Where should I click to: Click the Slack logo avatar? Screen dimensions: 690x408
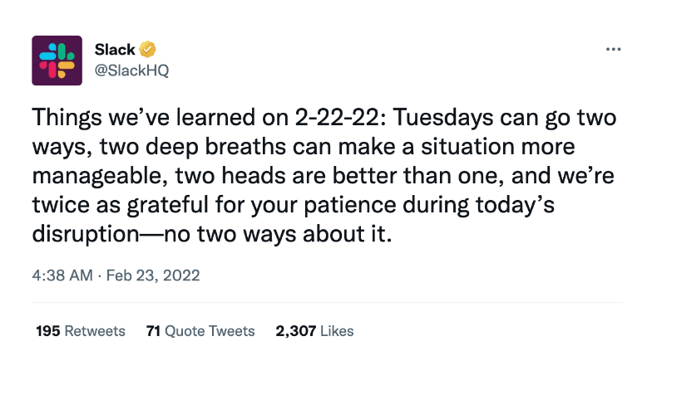tap(57, 60)
